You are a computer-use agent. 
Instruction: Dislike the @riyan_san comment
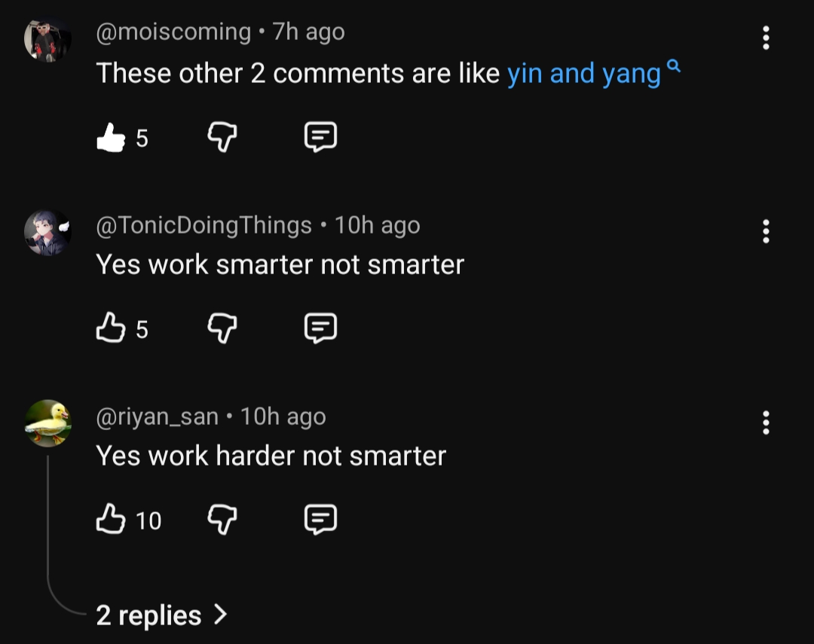tap(222, 520)
